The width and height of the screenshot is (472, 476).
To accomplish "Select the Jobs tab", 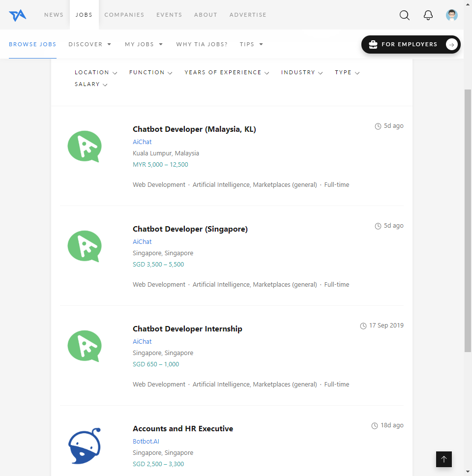I will [84, 15].
